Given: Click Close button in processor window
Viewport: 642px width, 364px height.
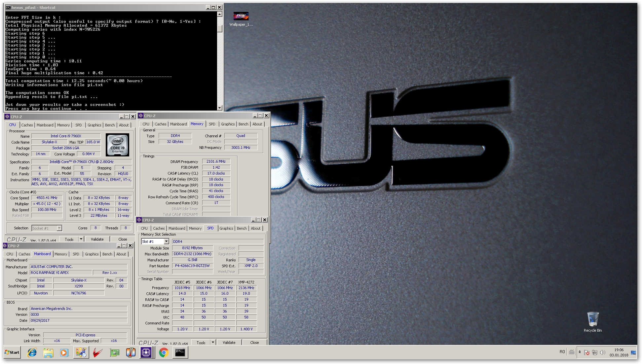Looking at the screenshot, I should [x=123, y=239].
